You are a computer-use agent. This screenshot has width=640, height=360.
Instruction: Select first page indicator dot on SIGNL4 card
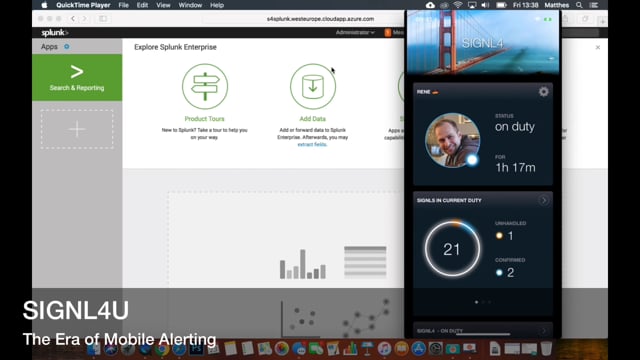pyautogui.click(x=476, y=302)
